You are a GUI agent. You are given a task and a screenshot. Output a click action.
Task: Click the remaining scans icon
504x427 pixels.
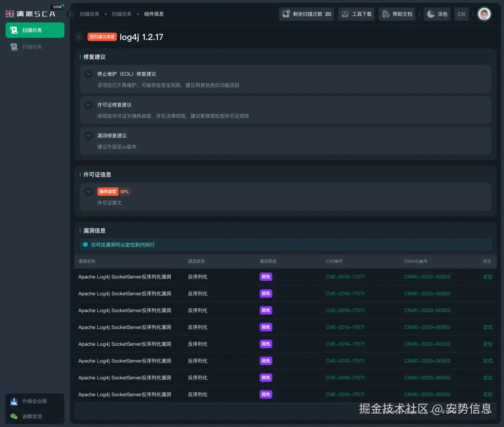coord(286,14)
